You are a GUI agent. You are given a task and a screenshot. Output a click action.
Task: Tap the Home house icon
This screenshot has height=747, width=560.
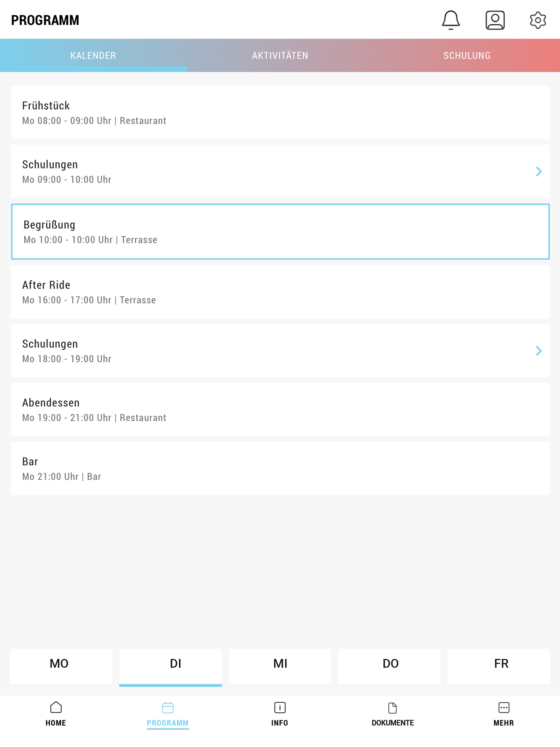pyautogui.click(x=56, y=707)
